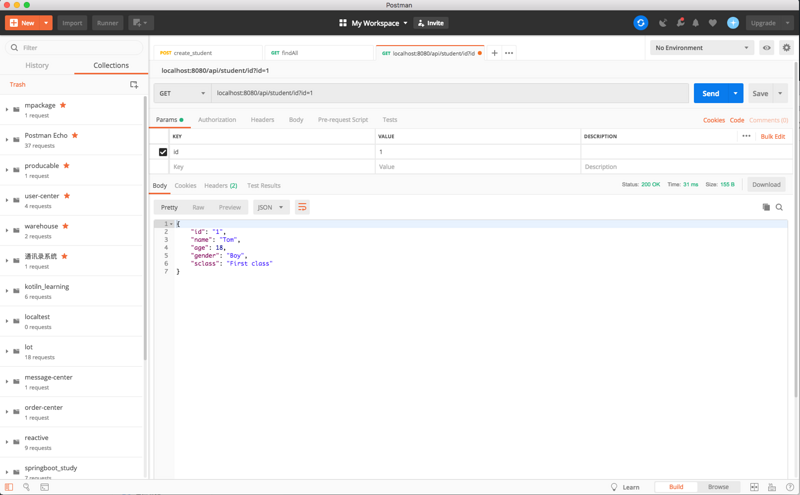The height and width of the screenshot is (495, 800).
Task: Open the Upgrade dropdown arrow
Action: 787,23
